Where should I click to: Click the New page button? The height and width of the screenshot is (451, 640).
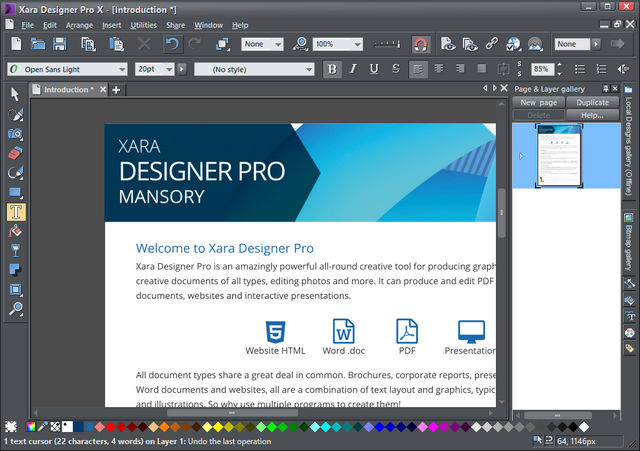(539, 102)
